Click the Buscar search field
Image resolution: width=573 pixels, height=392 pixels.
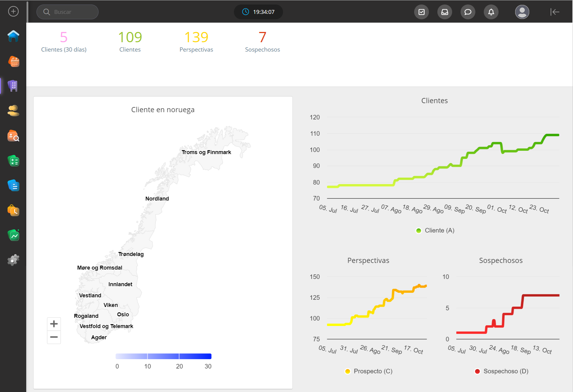pos(68,12)
